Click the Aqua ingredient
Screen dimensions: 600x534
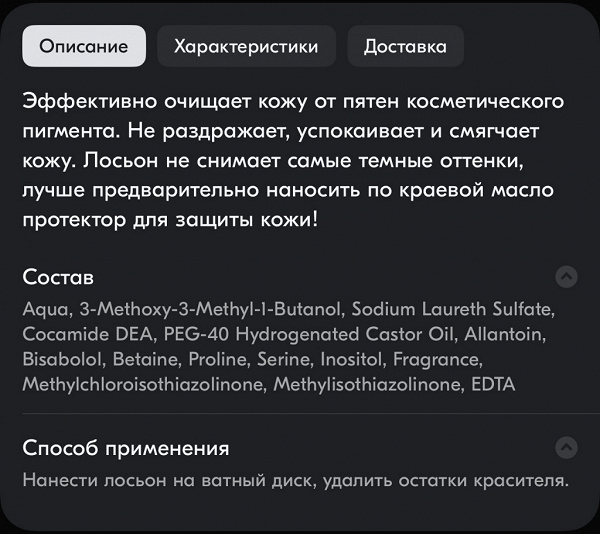coord(46,309)
